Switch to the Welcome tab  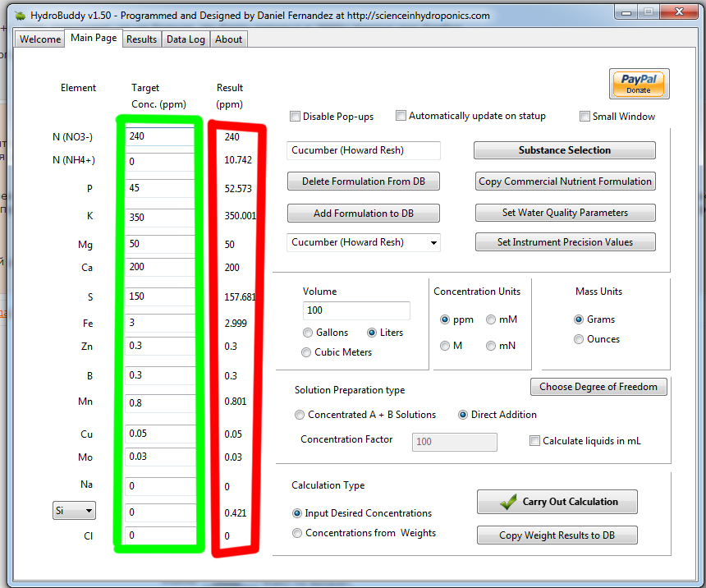click(x=40, y=39)
